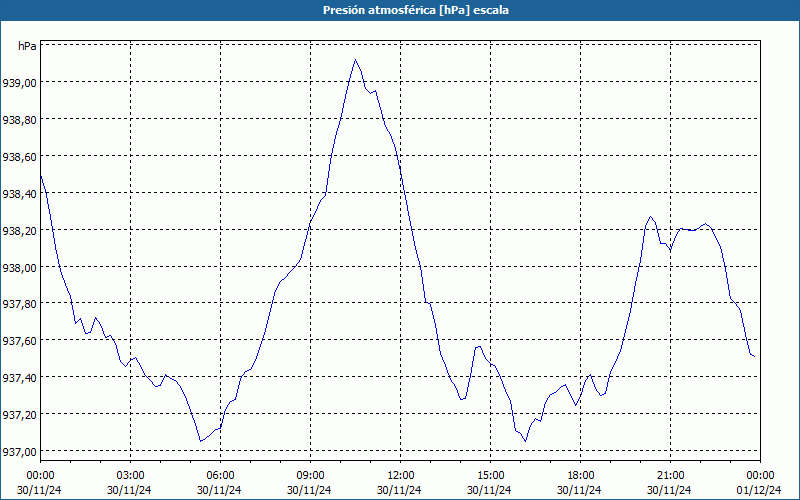Click the 937,60 y-axis label

19,341
